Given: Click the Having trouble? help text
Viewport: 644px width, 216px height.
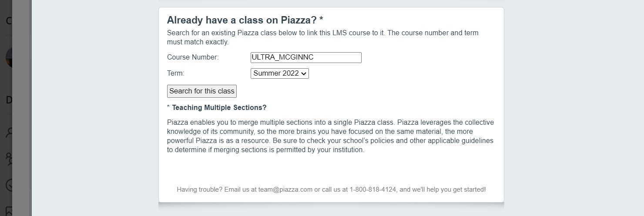Looking at the screenshot, I should pyautogui.click(x=331, y=189).
